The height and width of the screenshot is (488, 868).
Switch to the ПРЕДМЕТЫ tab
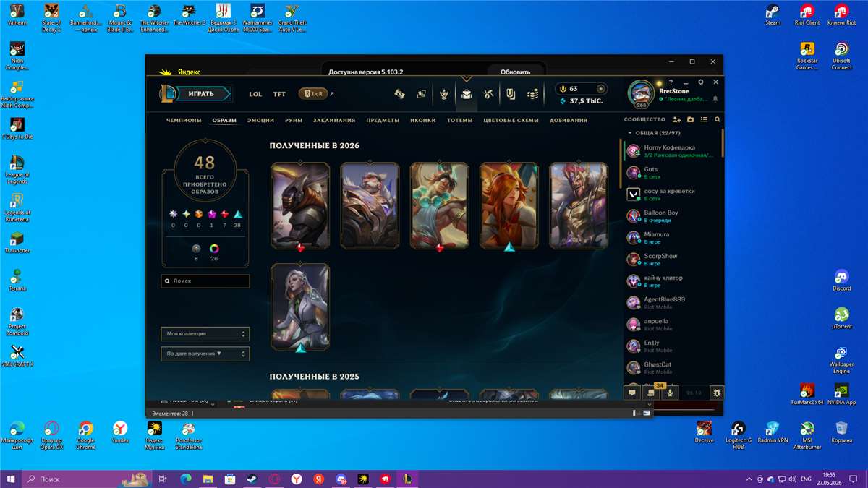pos(383,120)
